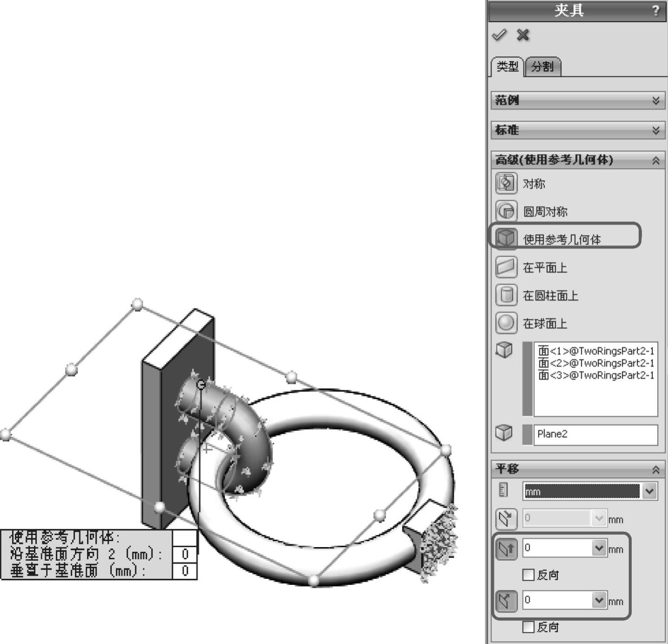Expand the 范例 section
This screenshot has width=668, height=644.
click(655, 101)
